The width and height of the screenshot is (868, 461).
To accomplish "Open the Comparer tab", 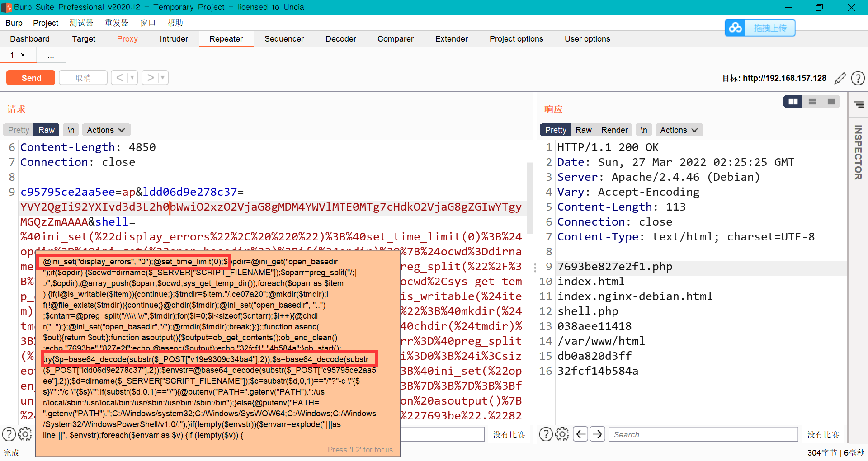I will [x=395, y=39].
